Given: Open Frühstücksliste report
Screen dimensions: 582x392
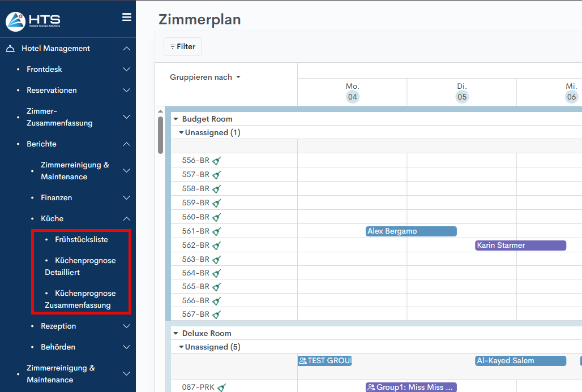Looking at the screenshot, I should 81,240.
